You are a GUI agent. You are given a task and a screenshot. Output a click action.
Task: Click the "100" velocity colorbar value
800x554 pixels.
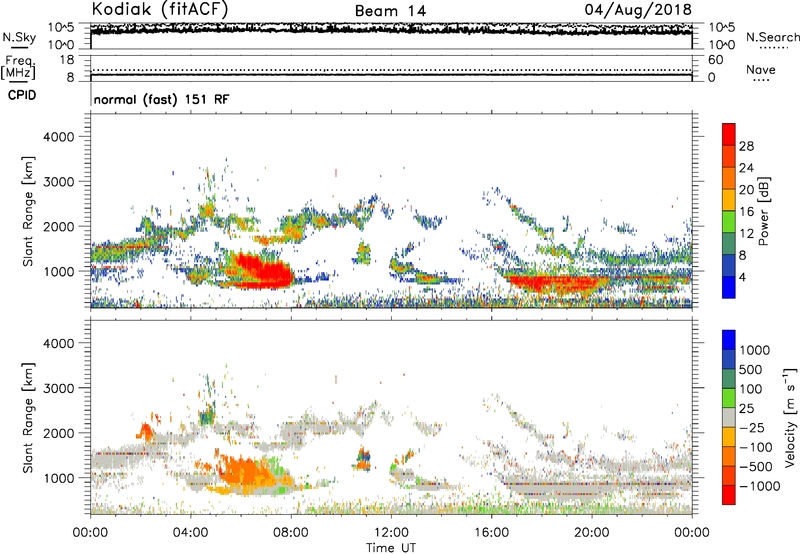coord(751,389)
